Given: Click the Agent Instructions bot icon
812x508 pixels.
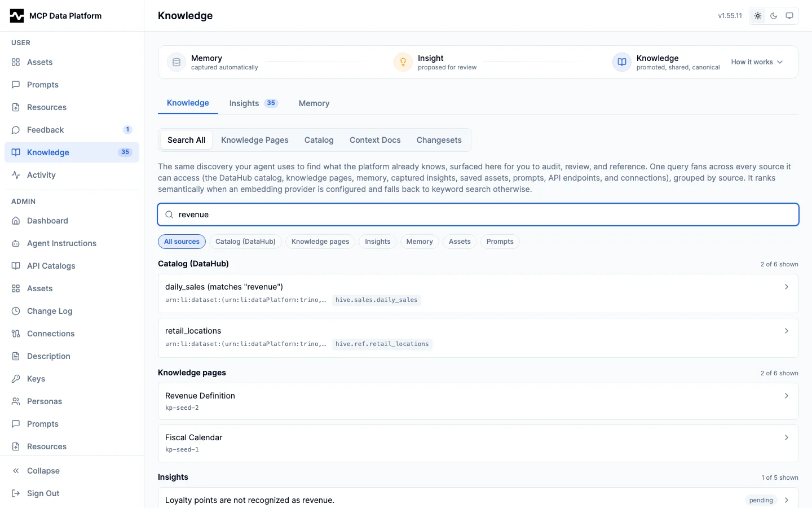Looking at the screenshot, I should coord(16,243).
